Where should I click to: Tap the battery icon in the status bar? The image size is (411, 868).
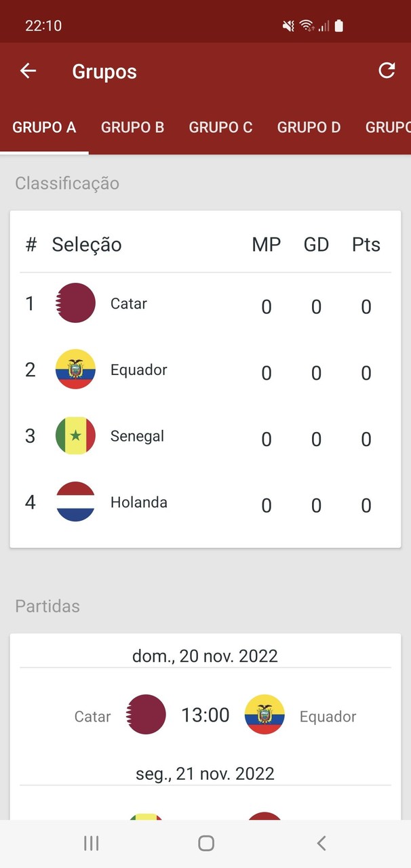tap(337, 25)
